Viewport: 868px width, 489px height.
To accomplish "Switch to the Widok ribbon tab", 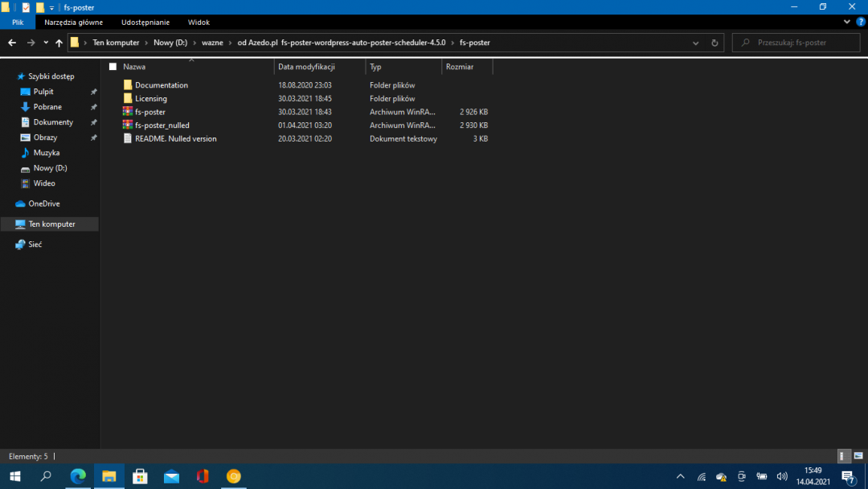I will (x=199, y=23).
